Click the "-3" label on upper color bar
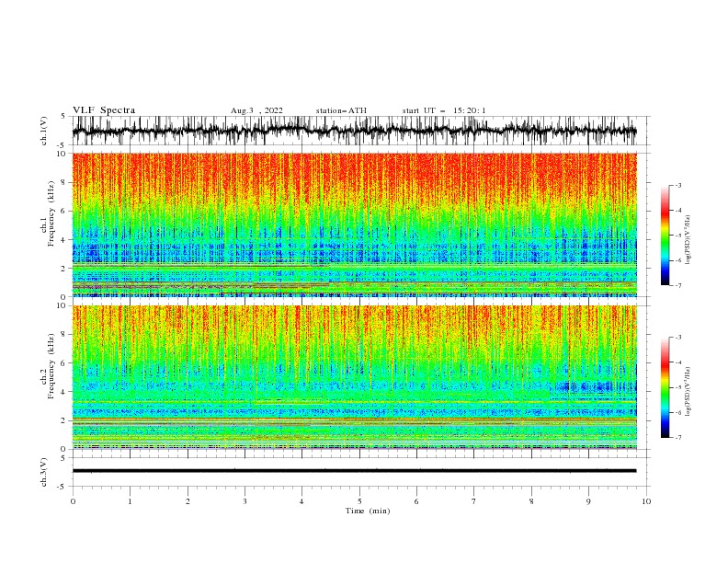The width and height of the screenshot is (728, 563). 677,185
